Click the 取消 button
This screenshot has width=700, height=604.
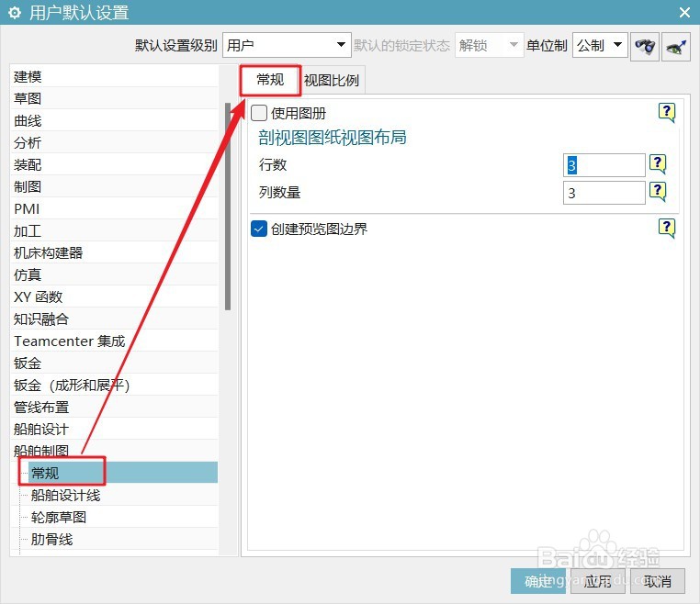click(x=658, y=581)
